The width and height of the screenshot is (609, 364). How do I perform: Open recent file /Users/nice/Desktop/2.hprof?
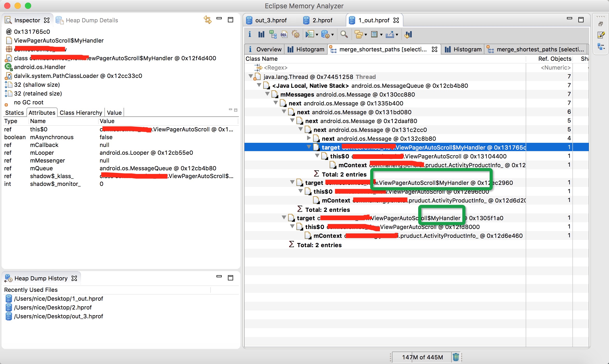(53, 307)
